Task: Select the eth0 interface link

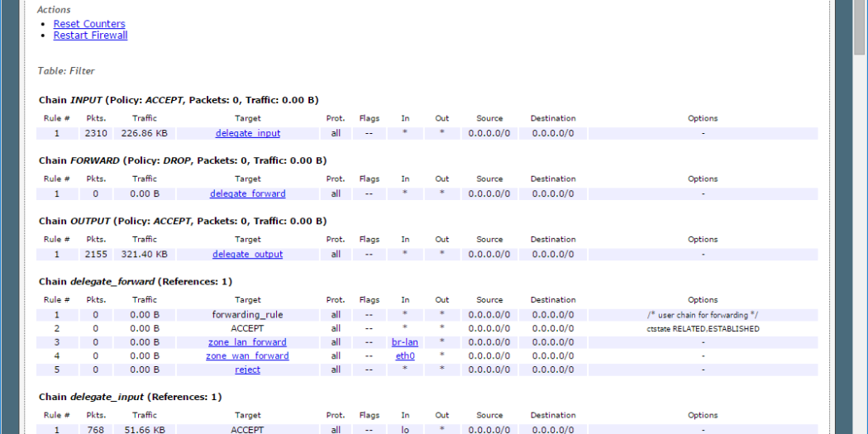Action: click(405, 356)
